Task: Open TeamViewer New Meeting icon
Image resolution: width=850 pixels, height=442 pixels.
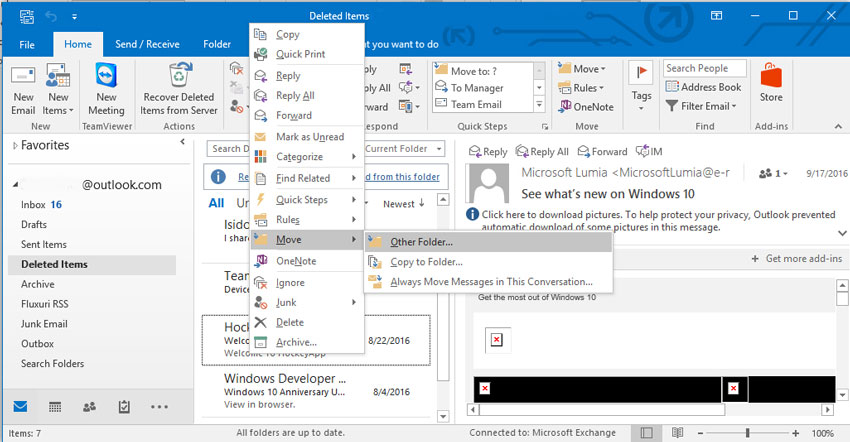Action: 106,90
